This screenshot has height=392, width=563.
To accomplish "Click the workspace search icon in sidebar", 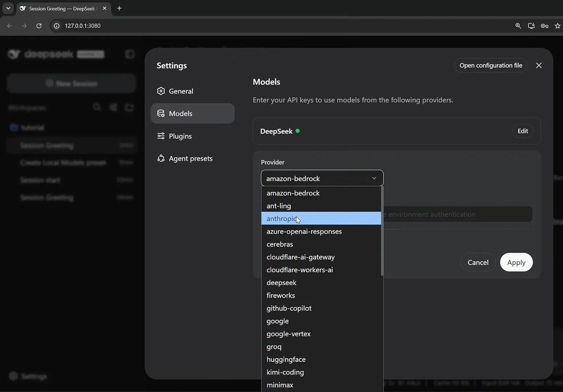I will point(97,107).
